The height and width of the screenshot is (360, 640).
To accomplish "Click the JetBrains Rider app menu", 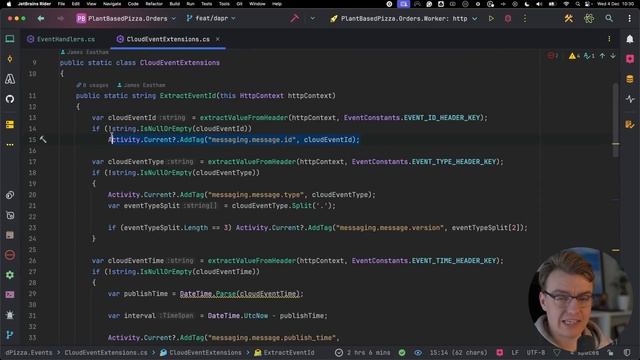I will tap(34, 4).
